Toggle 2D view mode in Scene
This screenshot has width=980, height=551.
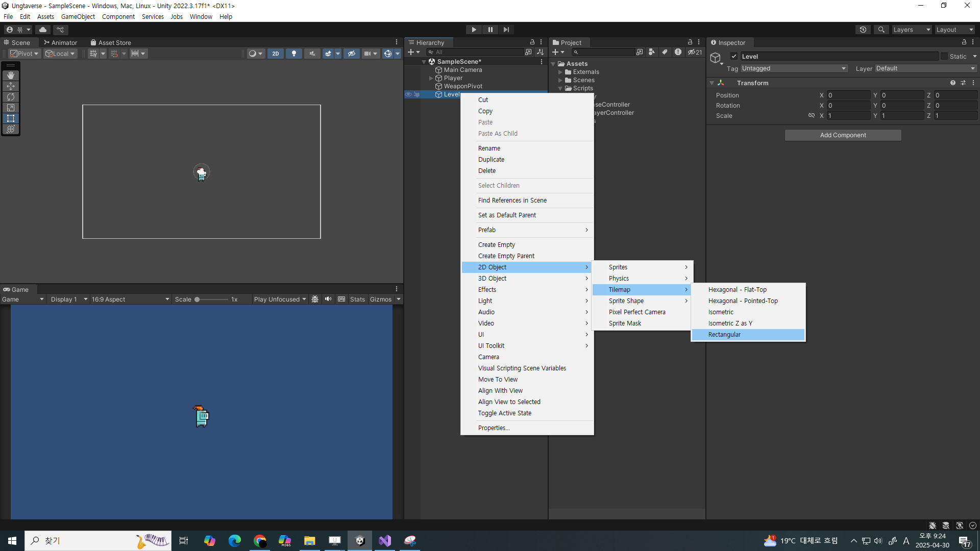(276, 54)
